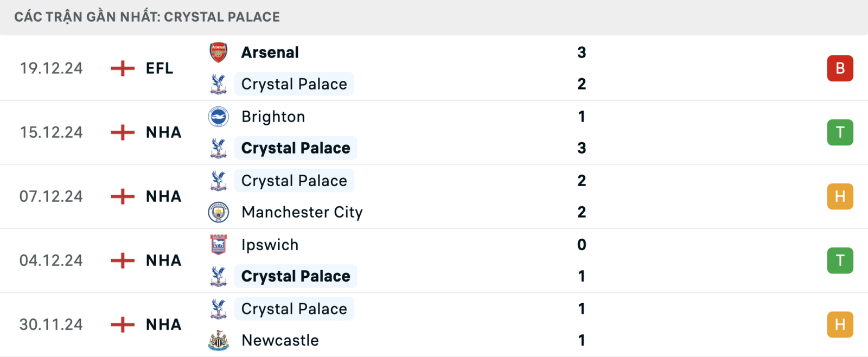Click England flag icon beside EFL
Viewport: 868px width, 357px height.
[x=123, y=68]
